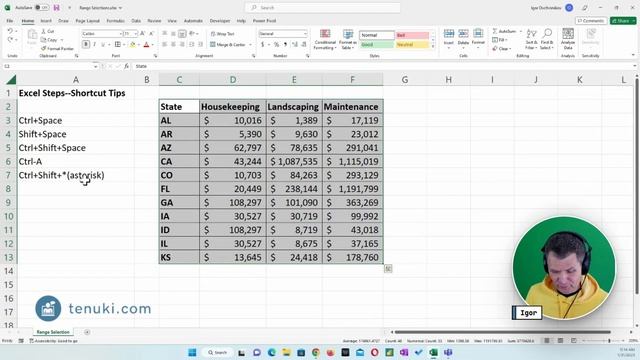Click the Borders icon
Screen dimensions: 640x360
[118, 44]
